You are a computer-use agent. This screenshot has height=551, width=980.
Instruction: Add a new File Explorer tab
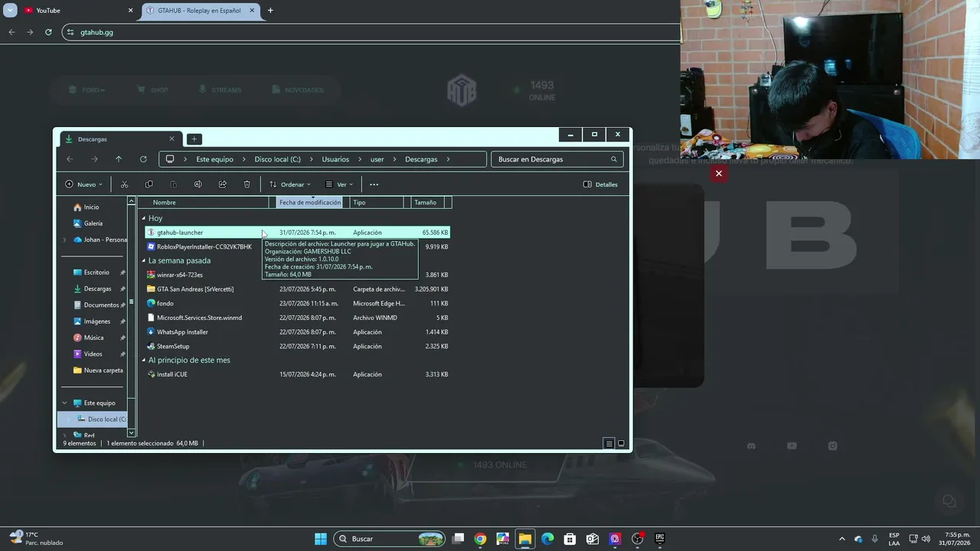click(194, 139)
